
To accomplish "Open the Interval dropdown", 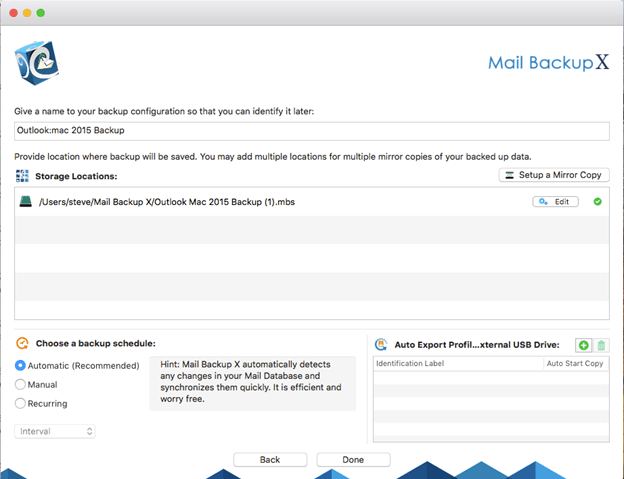I will coord(55,431).
